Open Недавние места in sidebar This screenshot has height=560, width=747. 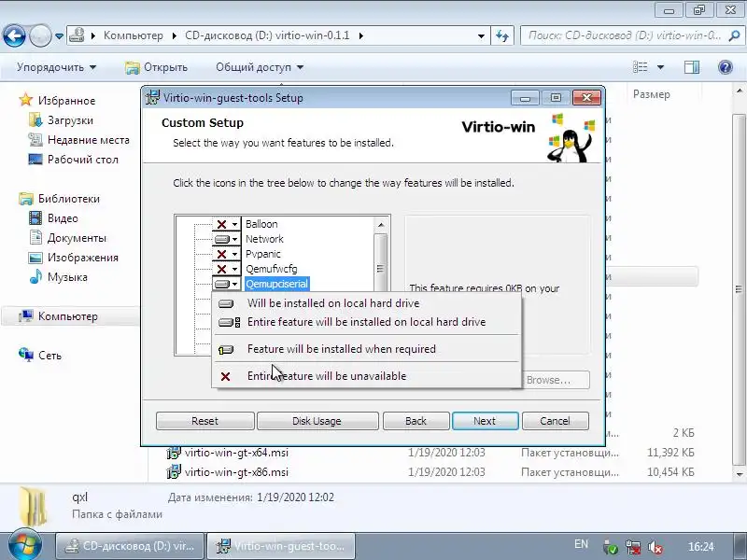(79, 140)
